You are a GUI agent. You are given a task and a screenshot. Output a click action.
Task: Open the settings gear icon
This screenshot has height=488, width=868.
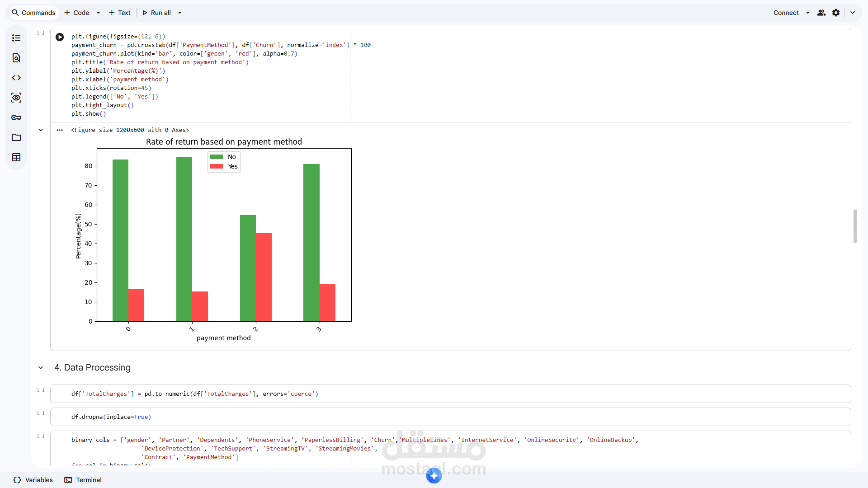point(836,13)
